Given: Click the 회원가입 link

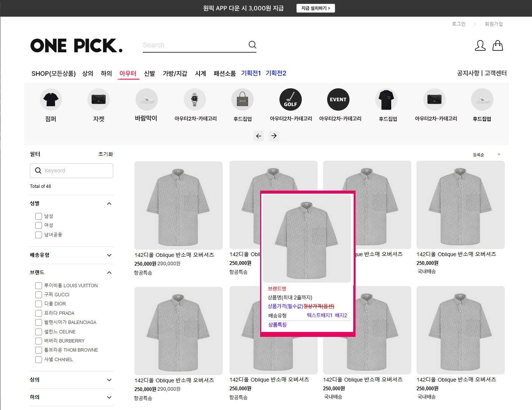Looking at the screenshot, I should pyautogui.click(x=494, y=24).
